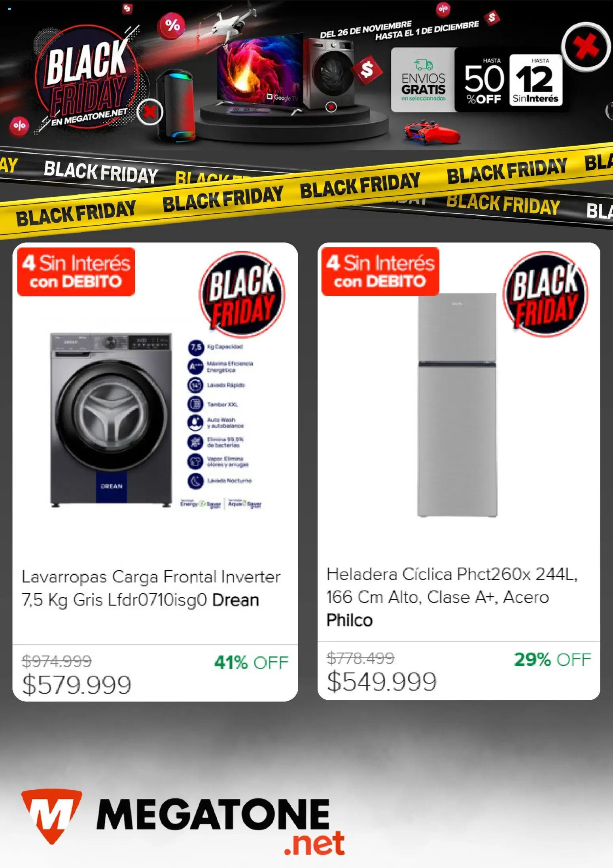This screenshot has width=613, height=868.
Task: Click the Tambor XXL feature icon
Action: (x=195, y=404)
